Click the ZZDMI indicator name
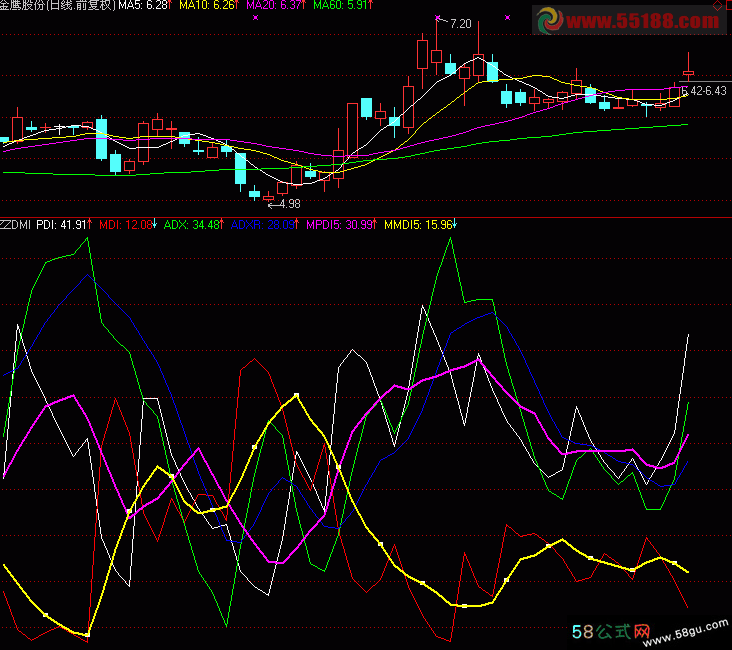This screenshot has width=732, height=650. point(16,224)
